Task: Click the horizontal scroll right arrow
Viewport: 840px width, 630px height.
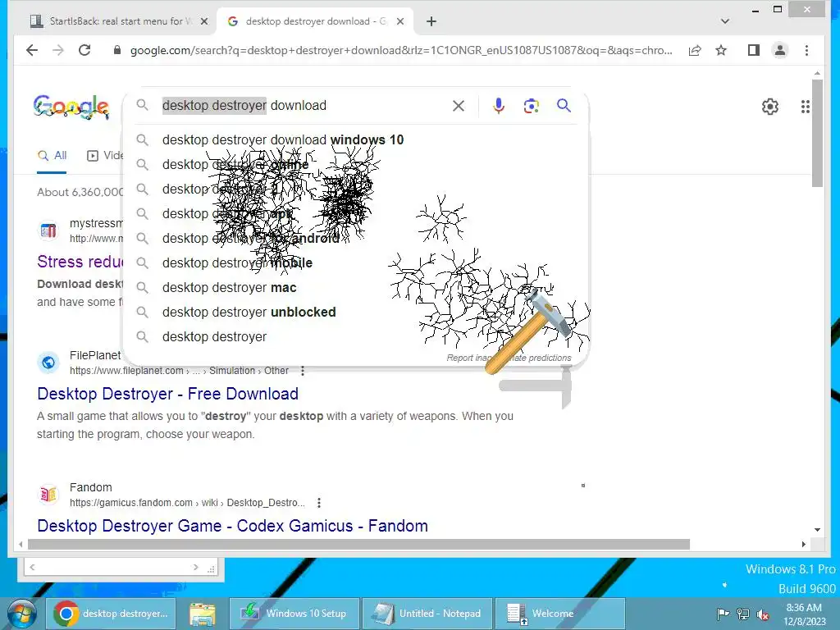Action: 804,545
